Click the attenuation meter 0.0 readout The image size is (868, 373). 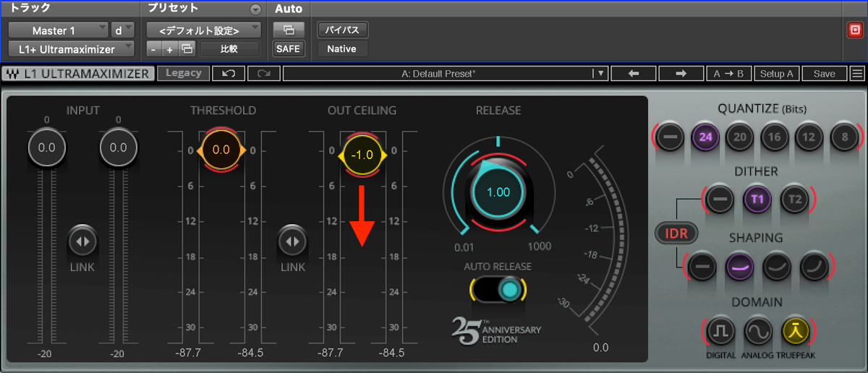point(601,348)
